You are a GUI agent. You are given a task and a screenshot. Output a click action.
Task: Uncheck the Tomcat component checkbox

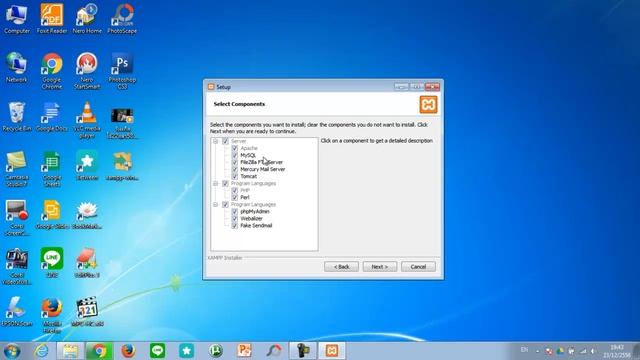point(235,176)
